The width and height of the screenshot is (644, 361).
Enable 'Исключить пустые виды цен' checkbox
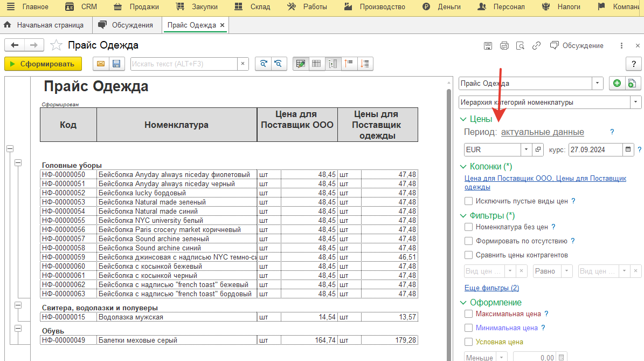tap(469, 201)
